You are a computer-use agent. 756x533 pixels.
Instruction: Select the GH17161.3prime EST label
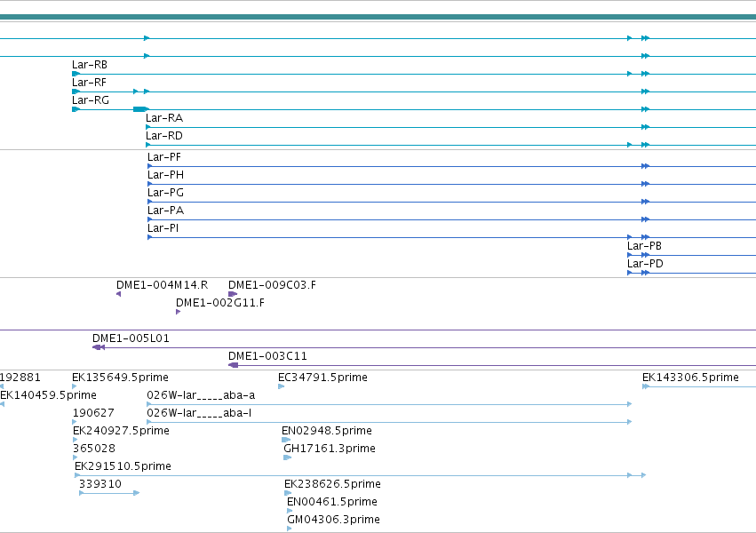[330, 449]
